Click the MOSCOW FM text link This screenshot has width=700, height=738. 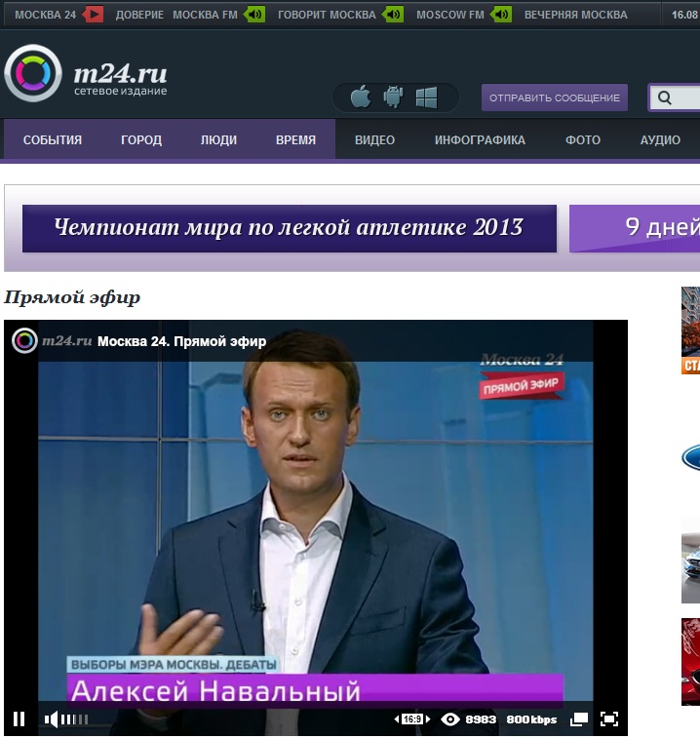pos(450,15)
